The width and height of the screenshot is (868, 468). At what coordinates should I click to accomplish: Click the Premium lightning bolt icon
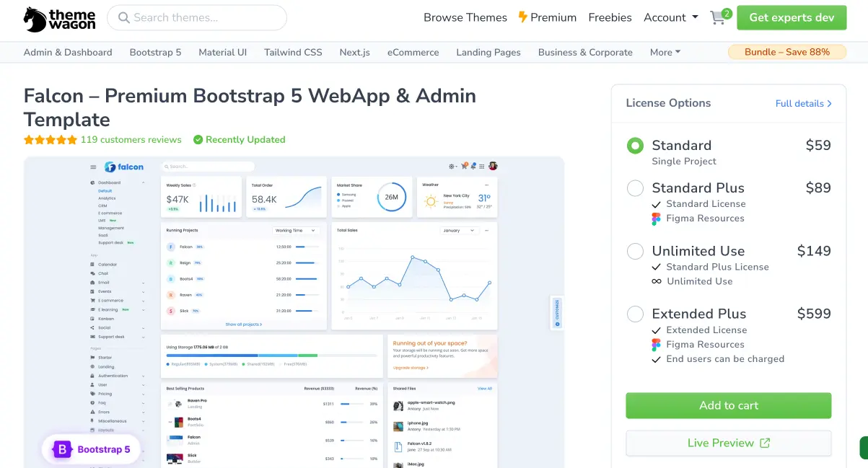tap(523, 17)
